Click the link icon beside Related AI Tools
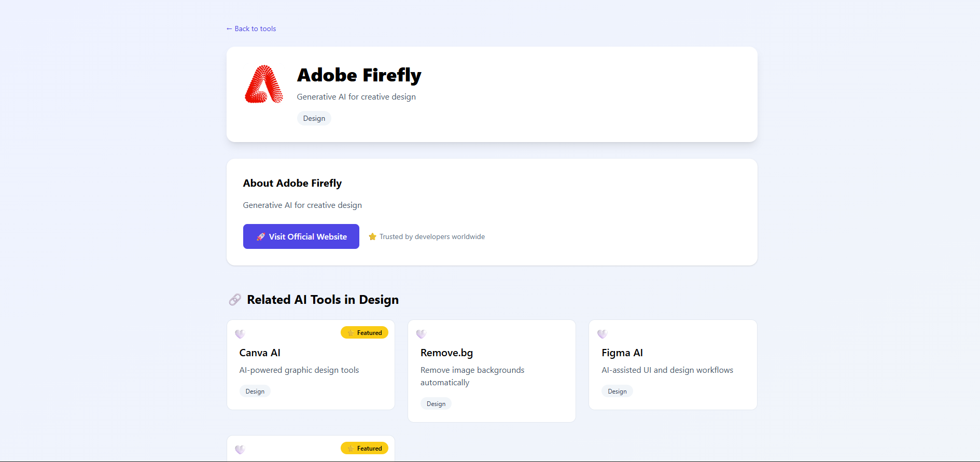Image resolution: width=980 pixels, height=462 pixels. pos(235,300)
